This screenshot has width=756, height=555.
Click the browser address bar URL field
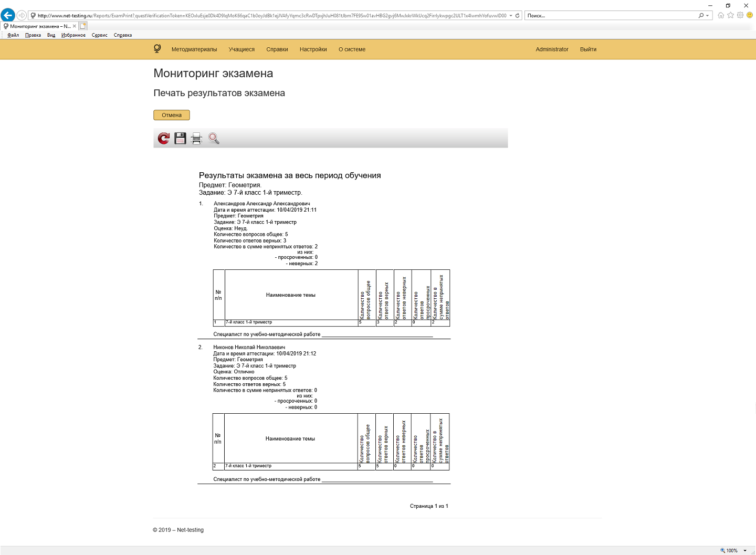point(271,16)
